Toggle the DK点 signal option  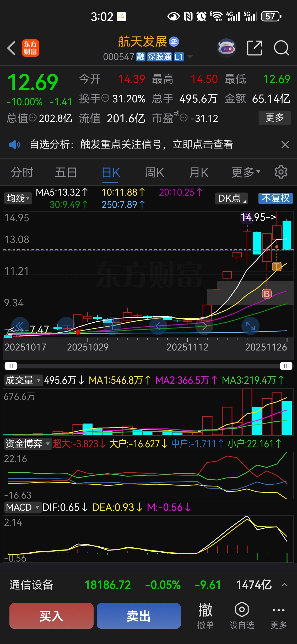pyautogui.click(x=232, y=198)
